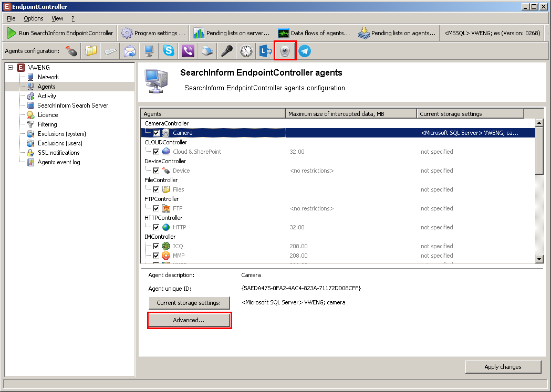
Task: Select the VWENG root node
Action: pyautogui.click(x=39, y=68)
